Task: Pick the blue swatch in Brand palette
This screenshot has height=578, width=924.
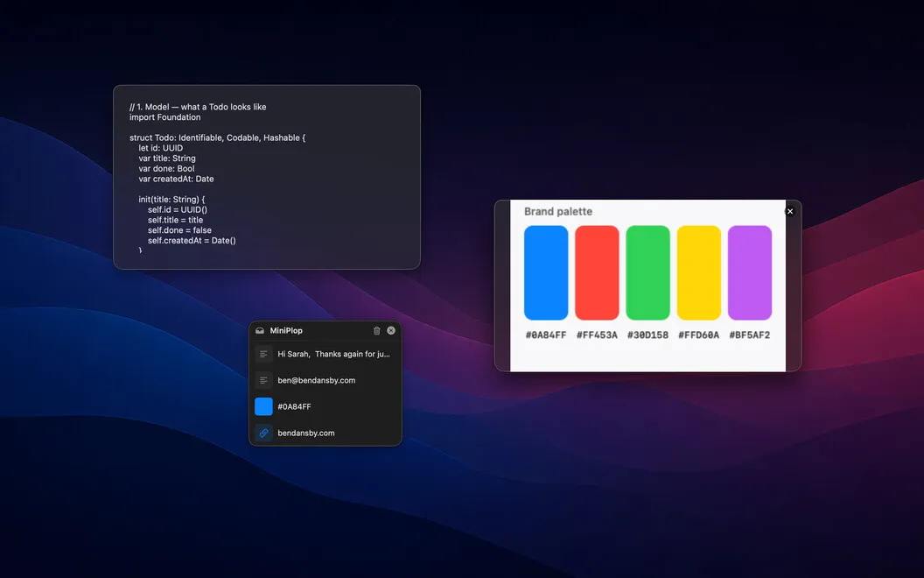Action: [x=546, y=272]
